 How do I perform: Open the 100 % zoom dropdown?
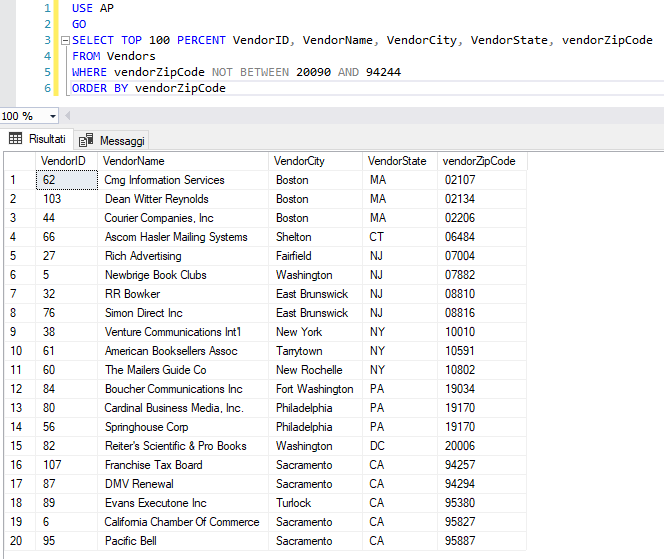click(x=53, y=116)
